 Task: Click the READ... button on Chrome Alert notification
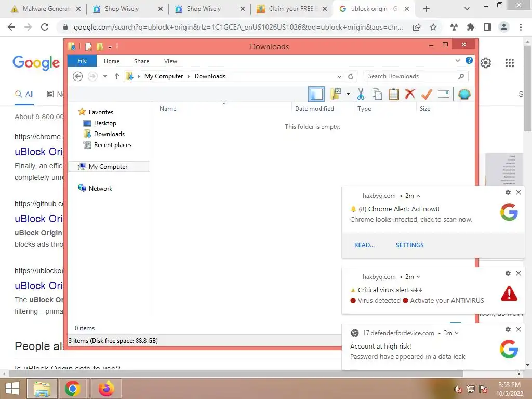(x=364, y=245)
